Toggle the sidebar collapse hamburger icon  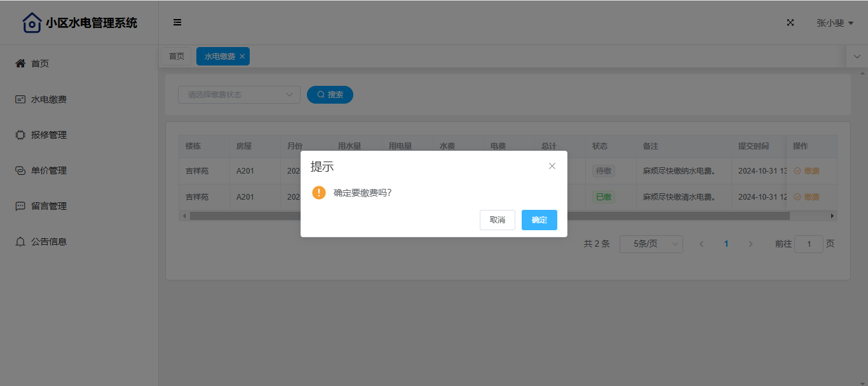[177, 22]
